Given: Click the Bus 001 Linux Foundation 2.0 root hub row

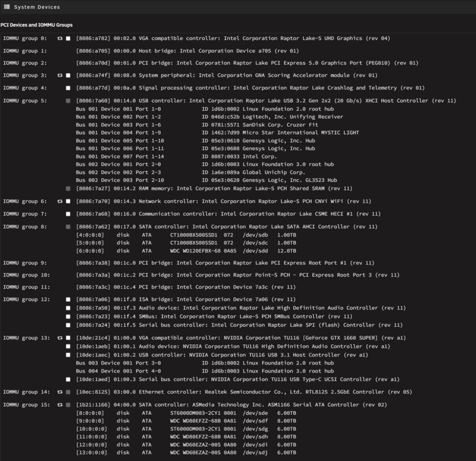Looking at the screenshot, I should (x=205, y=109).
